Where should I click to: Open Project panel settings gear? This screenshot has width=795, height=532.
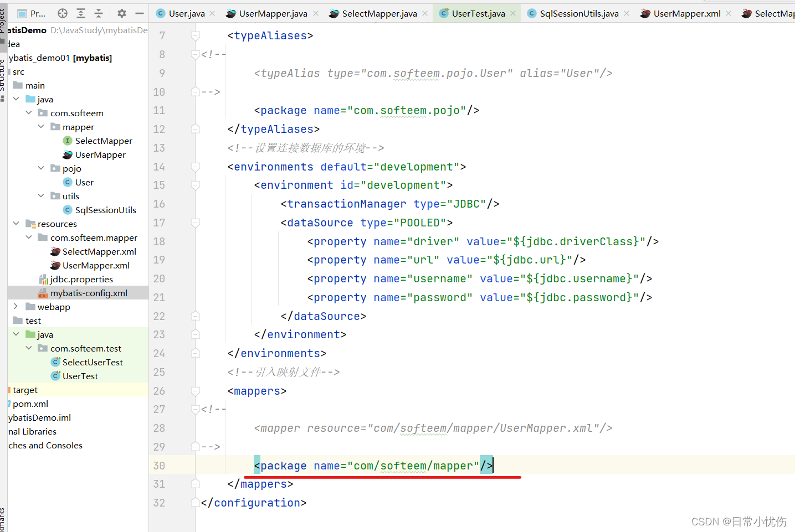(x=122, y=13)
